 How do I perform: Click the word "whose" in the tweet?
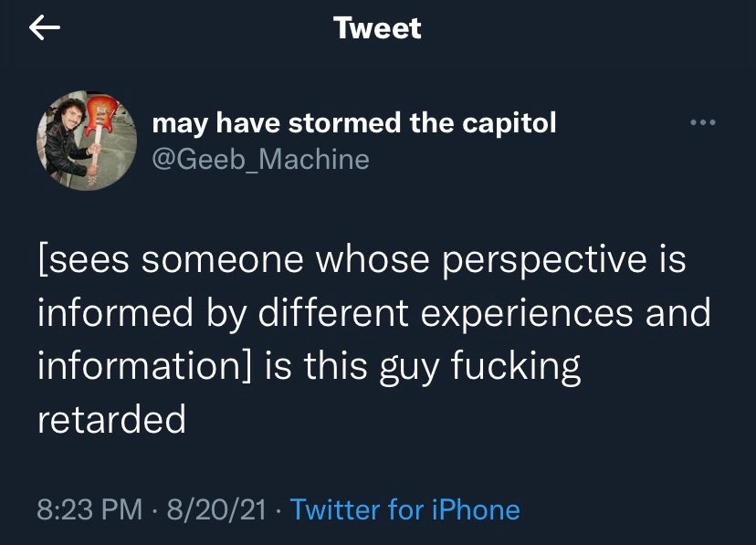point(373,261)
